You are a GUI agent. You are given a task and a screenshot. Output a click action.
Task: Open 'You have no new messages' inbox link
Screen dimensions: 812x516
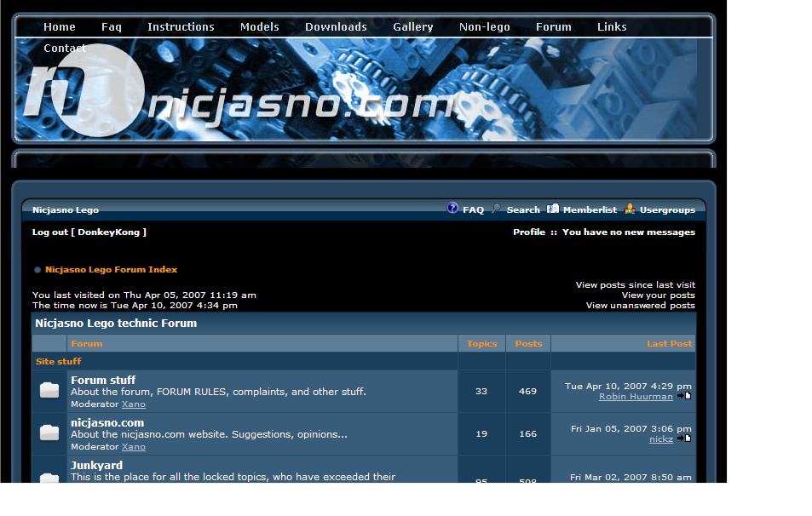[629, 232]
